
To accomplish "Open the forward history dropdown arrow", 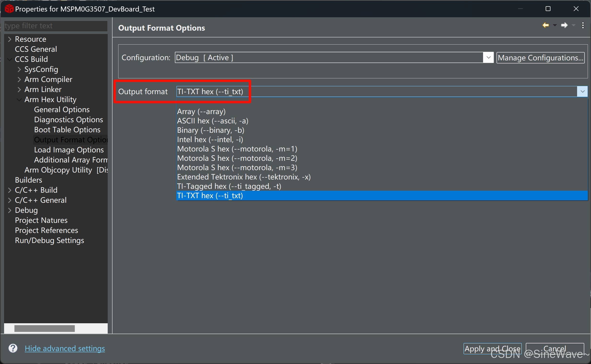I will tap(573, 25).
